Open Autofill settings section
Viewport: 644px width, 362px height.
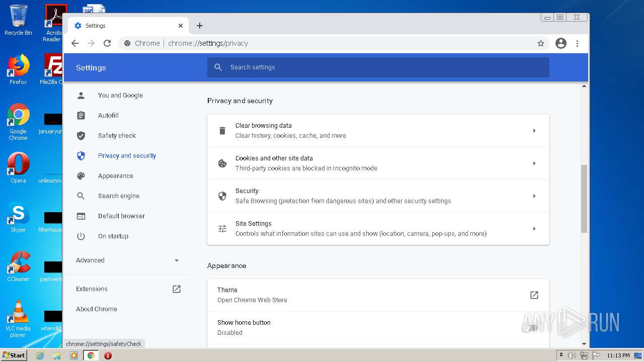(108, 116)
